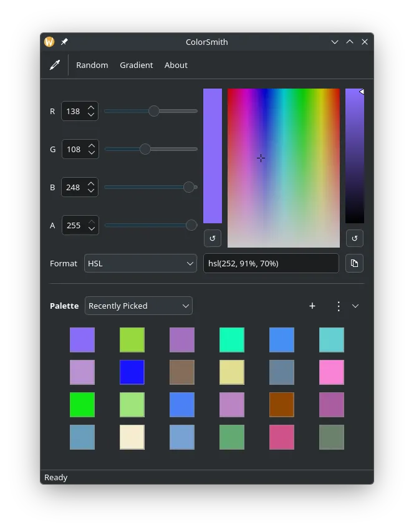
Task: Select the violet swatch in first palette row
Action: (x=82, y=340)
